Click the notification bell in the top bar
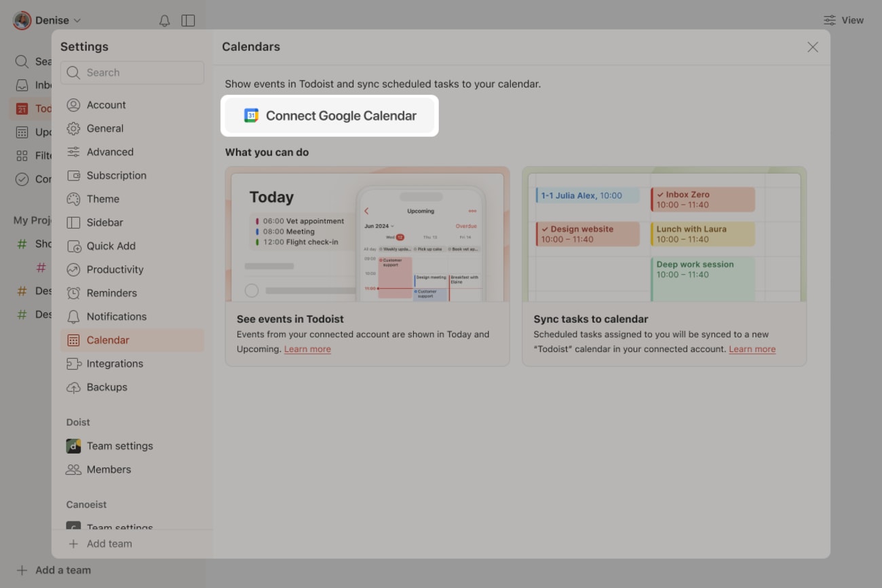Image resolution: width=882 pixels, height=588 pixels. pos(164,20)
